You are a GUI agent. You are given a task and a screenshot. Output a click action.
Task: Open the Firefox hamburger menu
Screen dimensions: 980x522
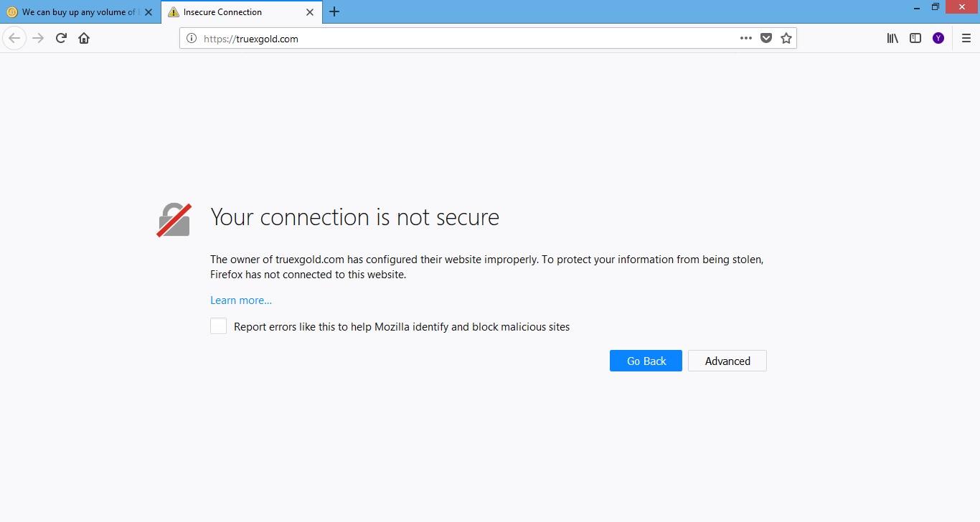(966, 39)
